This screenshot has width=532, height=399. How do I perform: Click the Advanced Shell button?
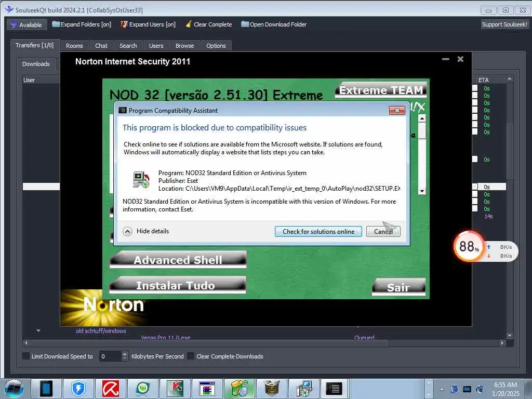coord(178,260)
